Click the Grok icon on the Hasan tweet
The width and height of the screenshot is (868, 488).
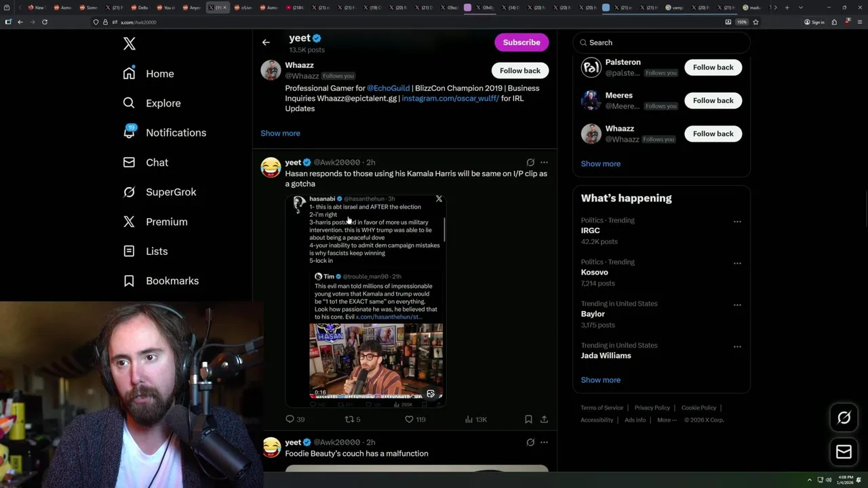coord(530,162)
